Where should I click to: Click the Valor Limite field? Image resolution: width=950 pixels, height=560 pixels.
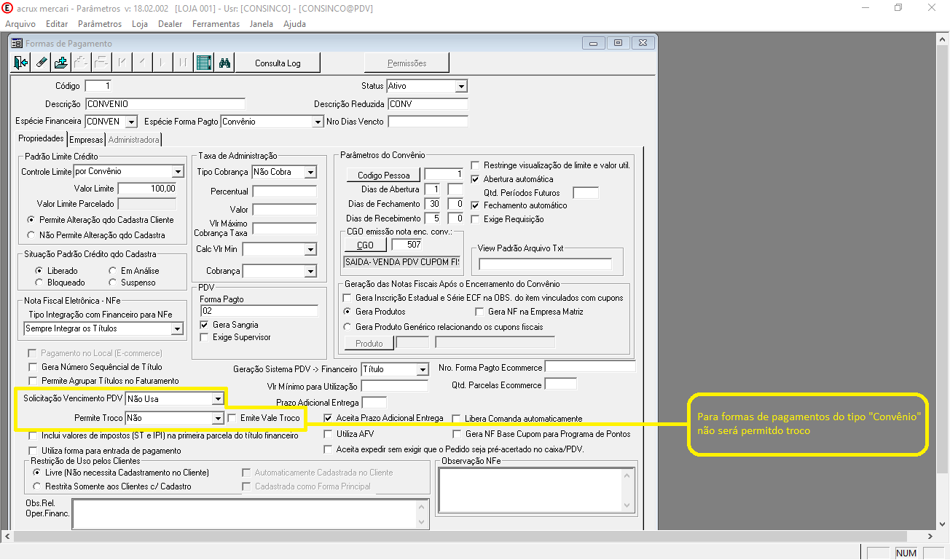pyautogui.click(x=148, y=189)
